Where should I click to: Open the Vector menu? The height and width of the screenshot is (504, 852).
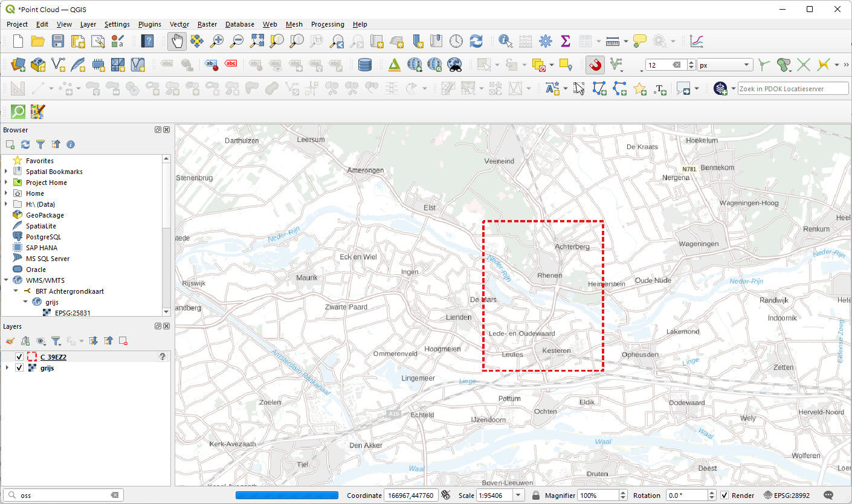[x=179, y=24]
